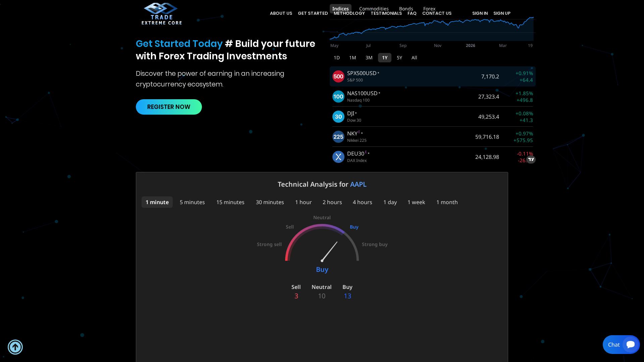Select the 5 minutes interval
644x362 pixels.
[192, 202]
